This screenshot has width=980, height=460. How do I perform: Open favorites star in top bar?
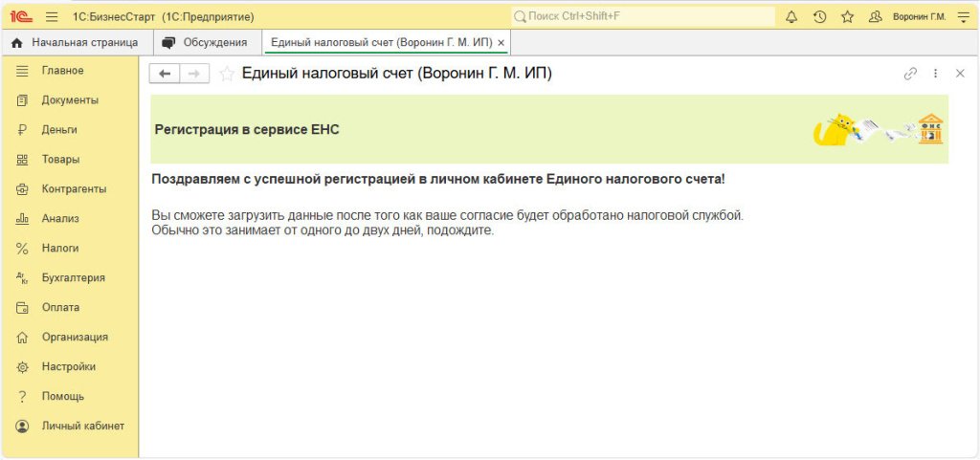coord(848,17)
